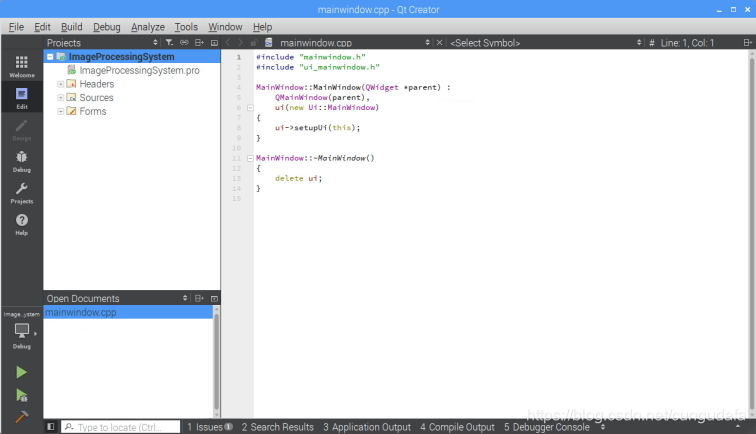Open the Welcome mode
This screenshot has width=756, height=434.
[x=22, y=67]
